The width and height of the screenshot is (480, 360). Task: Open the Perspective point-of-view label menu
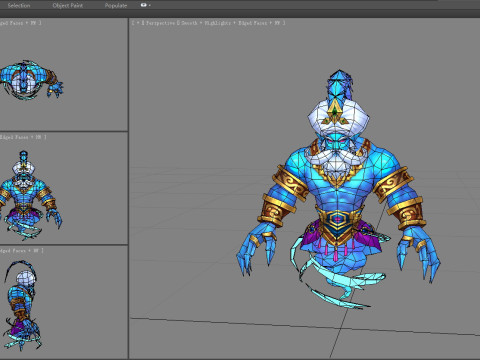[x=159, y=23]
